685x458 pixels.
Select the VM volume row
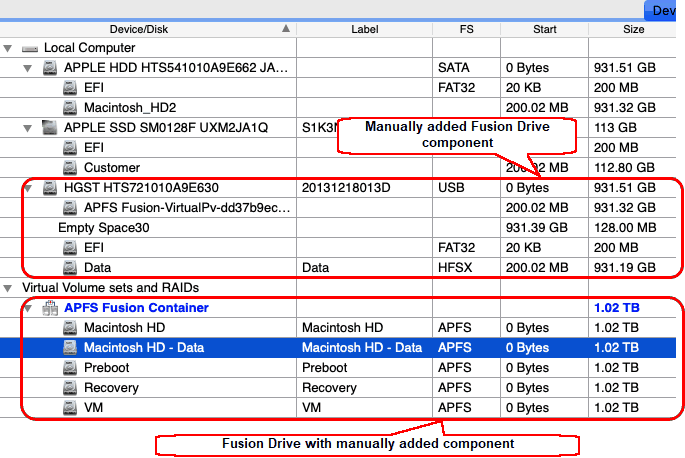[338, 408]
